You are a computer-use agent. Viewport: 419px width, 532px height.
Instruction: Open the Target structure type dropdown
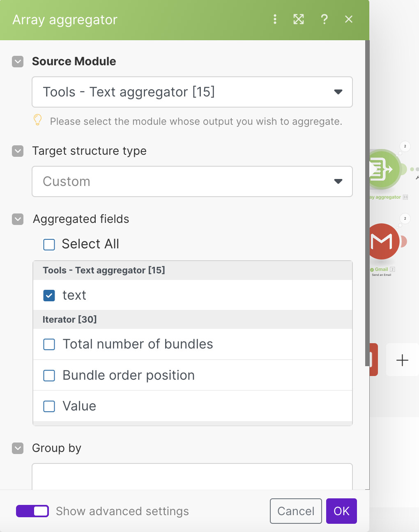pyautogui.click(x=192, y=181)
